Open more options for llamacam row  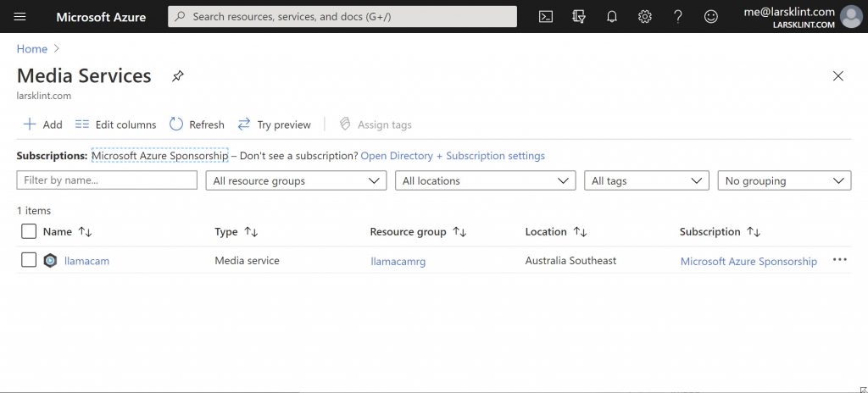[839, 260]
